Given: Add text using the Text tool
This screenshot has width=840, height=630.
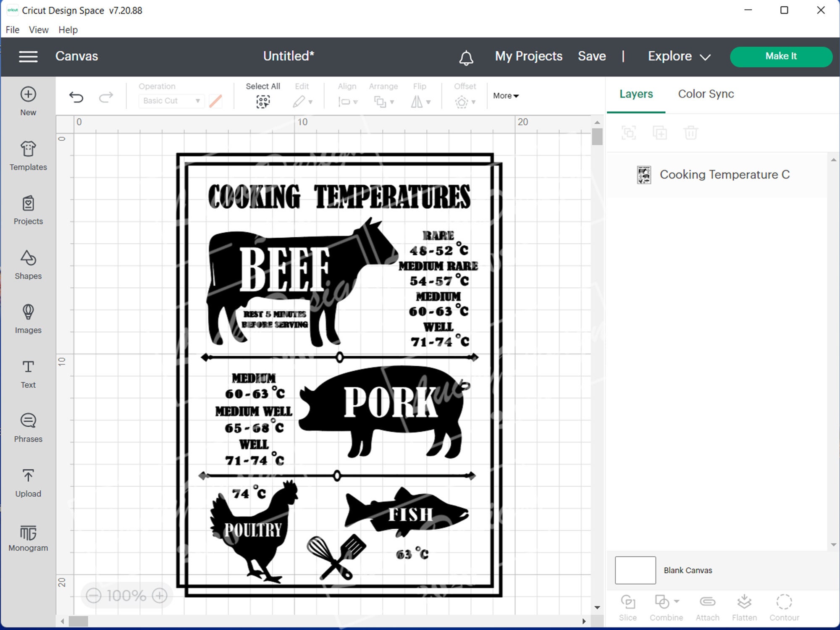Looking at the screenshot, I should pyautogui.click(x=28, y=373).
